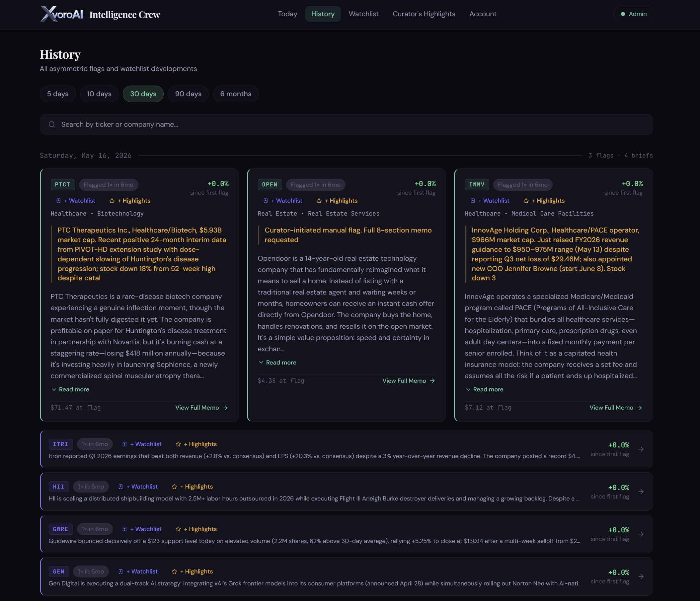Click GEN watchlist bookmark icon
This screenshot has width=700, height=601.
120,571
